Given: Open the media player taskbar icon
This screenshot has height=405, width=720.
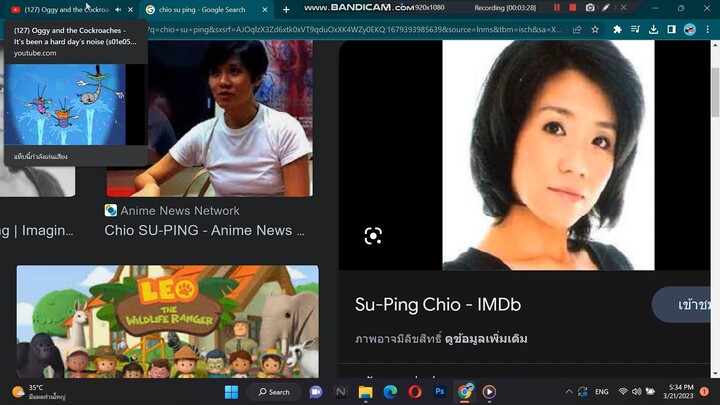Looking at the screenshot, I should point(489,392).
